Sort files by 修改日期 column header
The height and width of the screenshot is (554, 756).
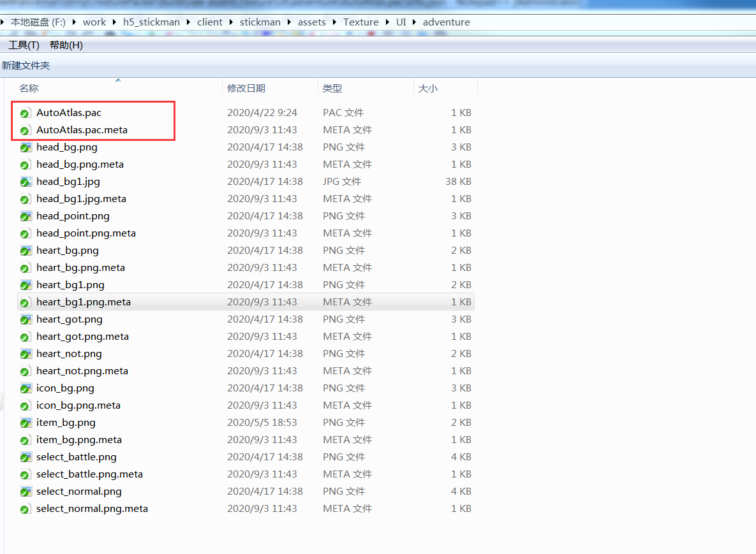point(270,88)
